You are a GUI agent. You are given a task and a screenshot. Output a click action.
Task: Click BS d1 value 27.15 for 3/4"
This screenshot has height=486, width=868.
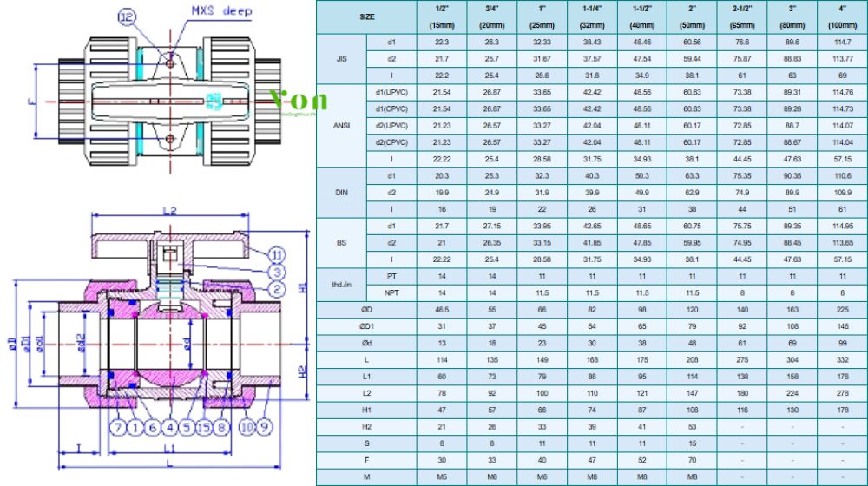coord(491,226)
